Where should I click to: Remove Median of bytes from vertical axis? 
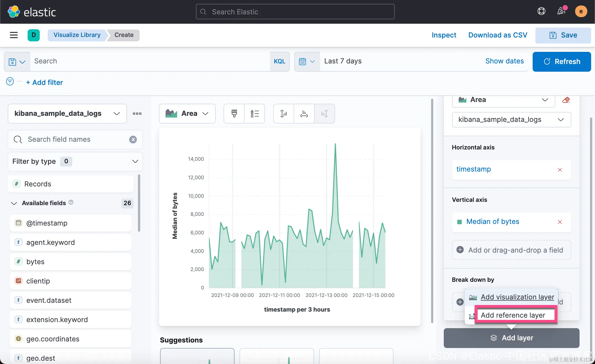560,222
